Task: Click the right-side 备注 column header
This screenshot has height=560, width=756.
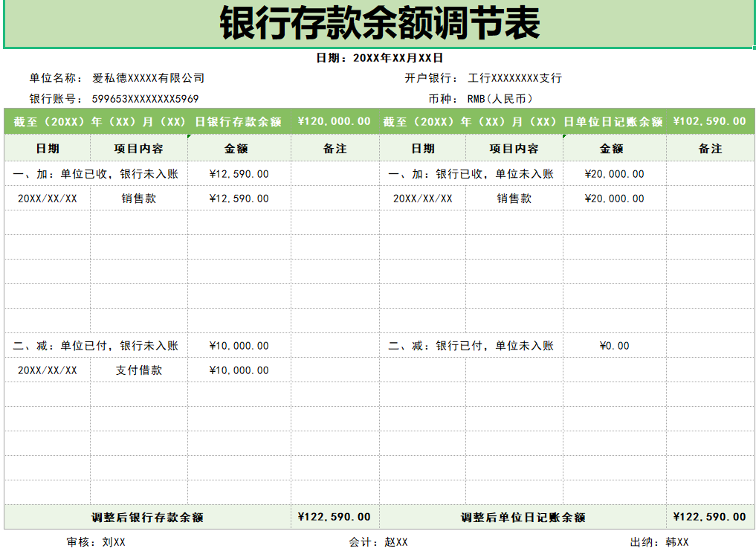Action: pyautogui.click(x=710, y=149)
